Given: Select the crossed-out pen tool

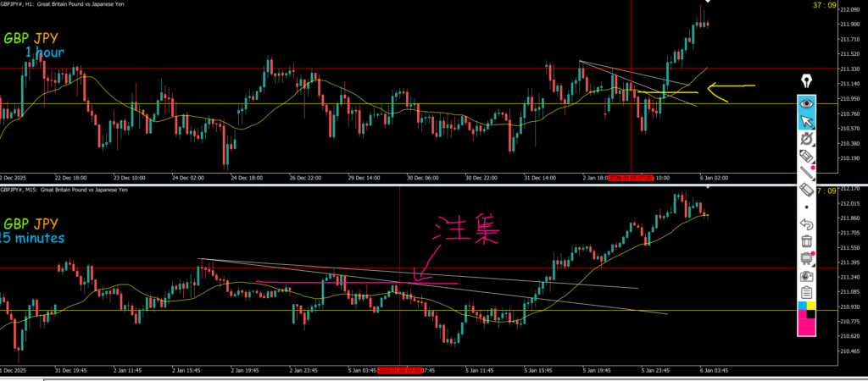Looking at the screenshot, I should [x=807, y=139].
